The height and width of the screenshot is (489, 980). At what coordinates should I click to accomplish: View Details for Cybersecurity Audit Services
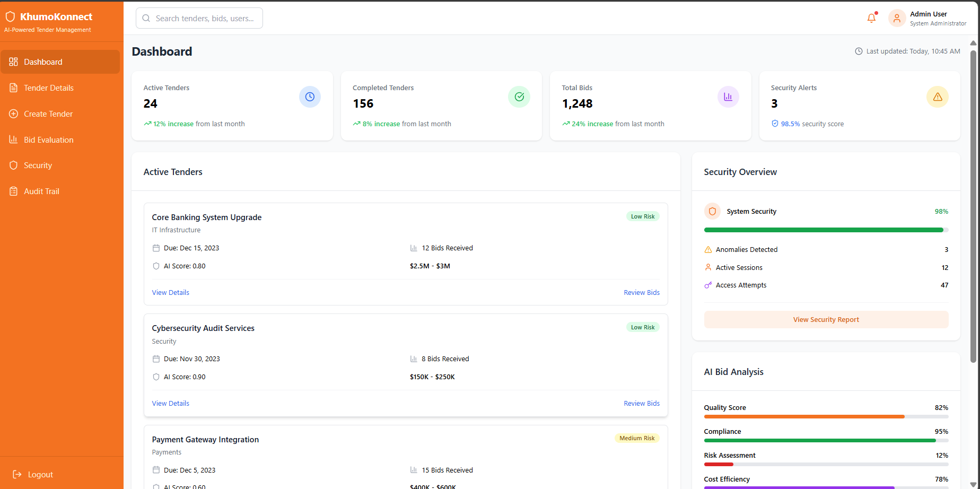click(x=171, y=403)
